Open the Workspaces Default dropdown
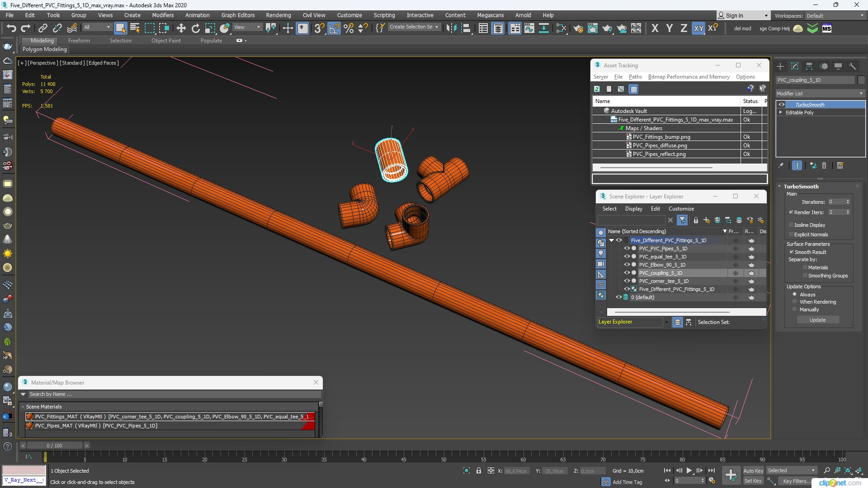Viewport: 868px width, 488px height. click(x=835, y=15)
